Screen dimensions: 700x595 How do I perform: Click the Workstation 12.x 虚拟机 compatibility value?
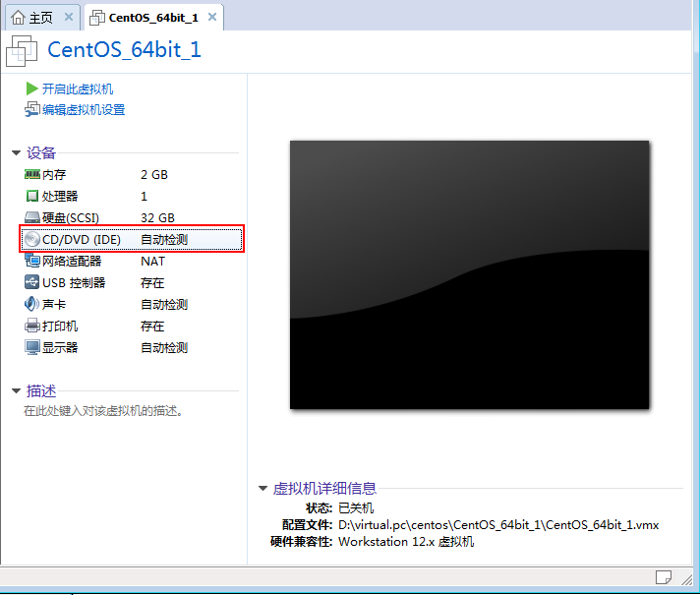tap(406, 542)
